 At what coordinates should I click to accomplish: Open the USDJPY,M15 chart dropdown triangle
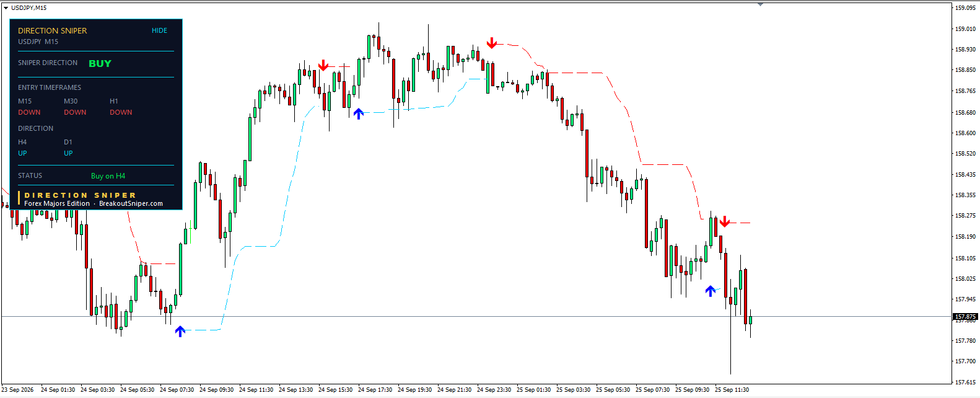pyautogui.click(x=6, y=8)
